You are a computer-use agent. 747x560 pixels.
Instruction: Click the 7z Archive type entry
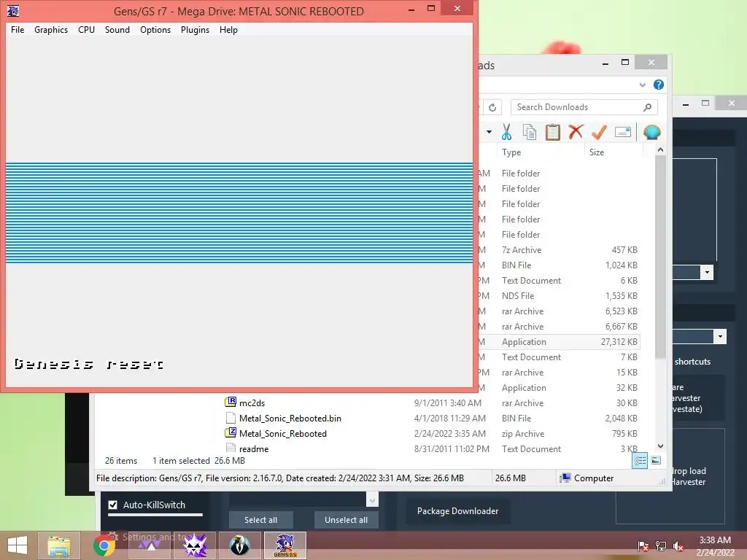pyautogui.click(x=522, y=250)
